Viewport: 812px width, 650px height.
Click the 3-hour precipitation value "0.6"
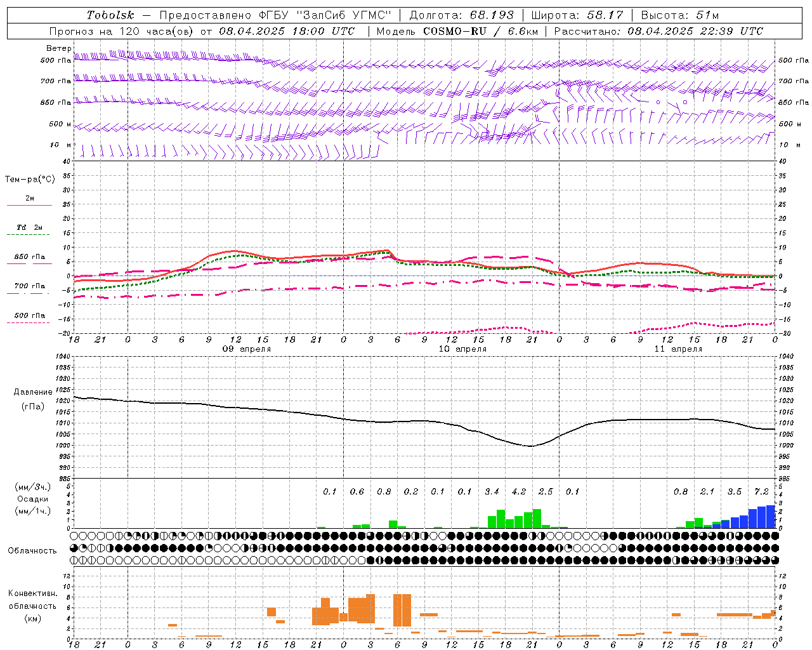pos(357,491)
